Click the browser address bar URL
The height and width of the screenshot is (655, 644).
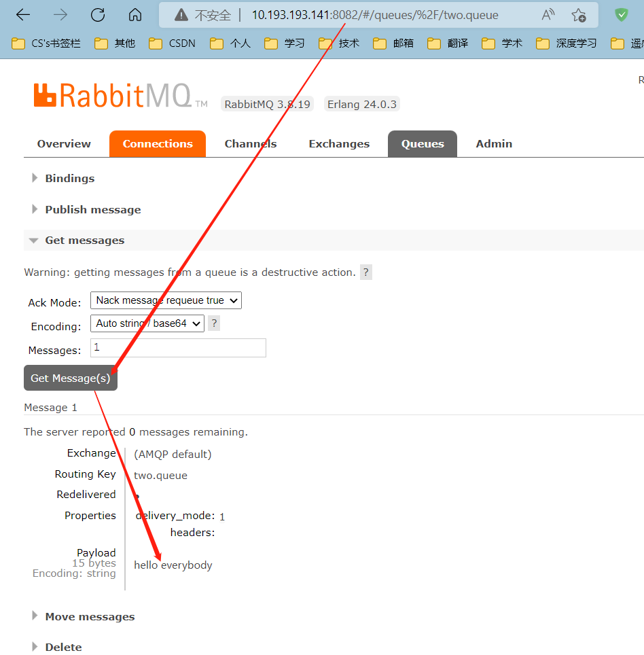click(x=375, y=15)
